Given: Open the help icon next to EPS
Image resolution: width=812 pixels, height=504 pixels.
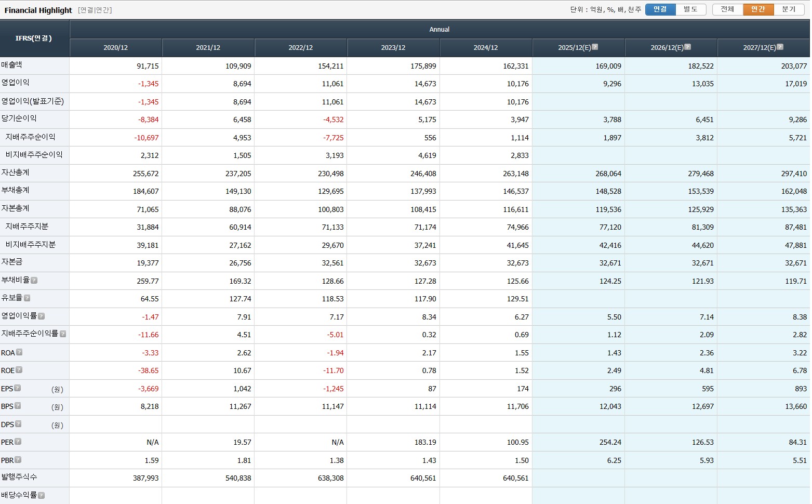Looking at the screenshot, I should (17, 388).
